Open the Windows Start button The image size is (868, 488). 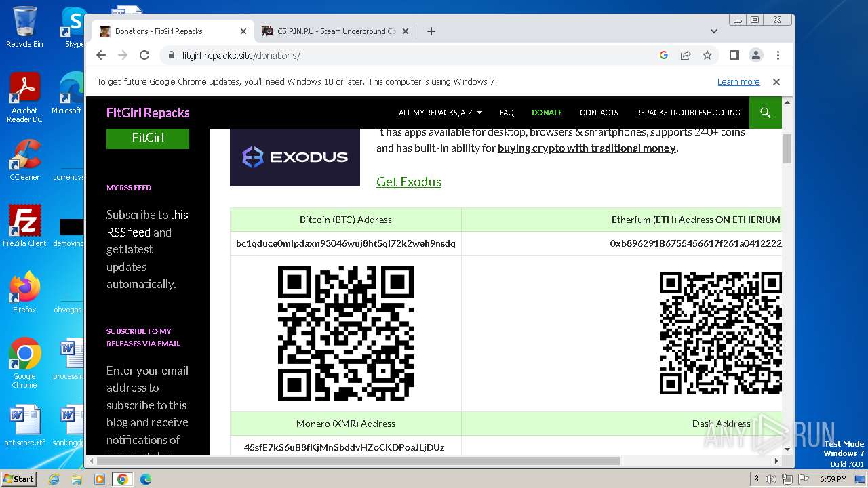point(18,479)
